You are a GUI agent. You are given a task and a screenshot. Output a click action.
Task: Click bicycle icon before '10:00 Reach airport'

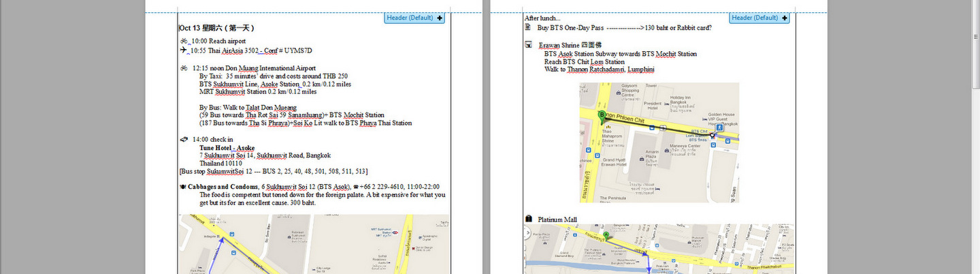184,41
